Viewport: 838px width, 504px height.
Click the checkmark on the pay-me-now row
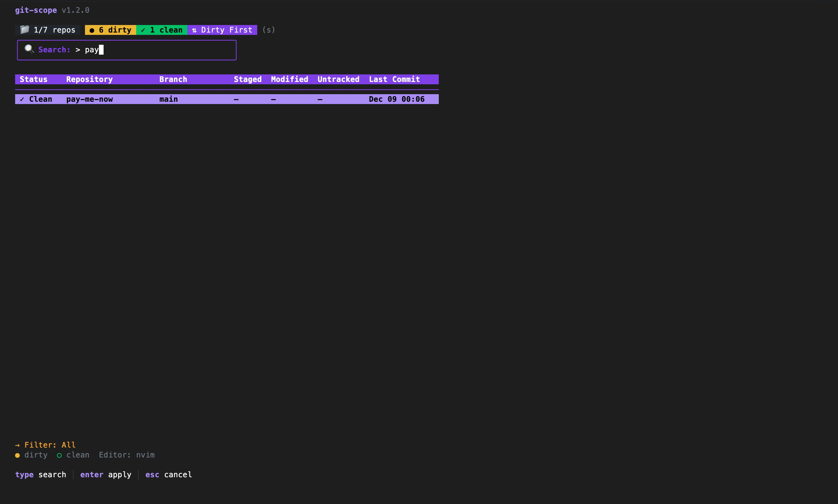(x=22, y=99)
